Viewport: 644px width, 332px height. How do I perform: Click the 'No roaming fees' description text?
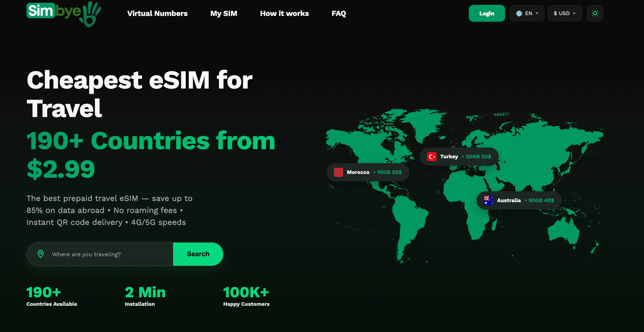pyautogui.click(x=145, y=210)
